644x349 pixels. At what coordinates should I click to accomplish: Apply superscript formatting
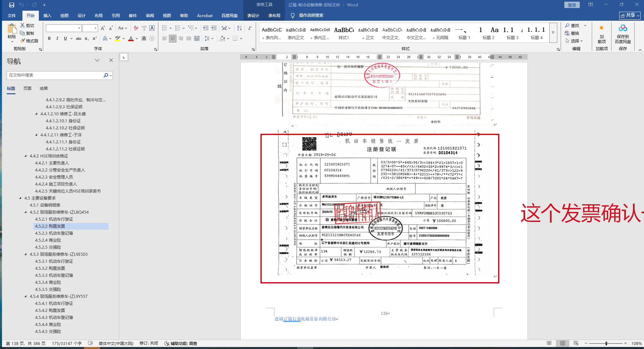point(95,38)
